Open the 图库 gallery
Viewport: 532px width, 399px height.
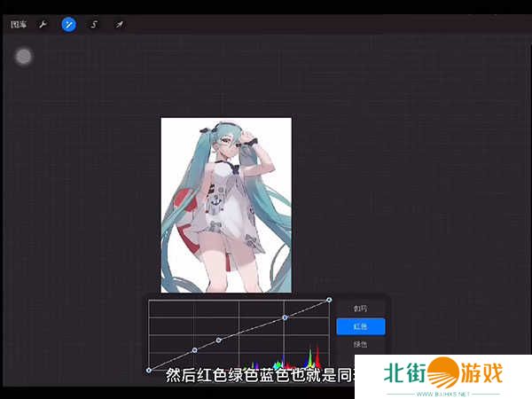click(18, 25)
